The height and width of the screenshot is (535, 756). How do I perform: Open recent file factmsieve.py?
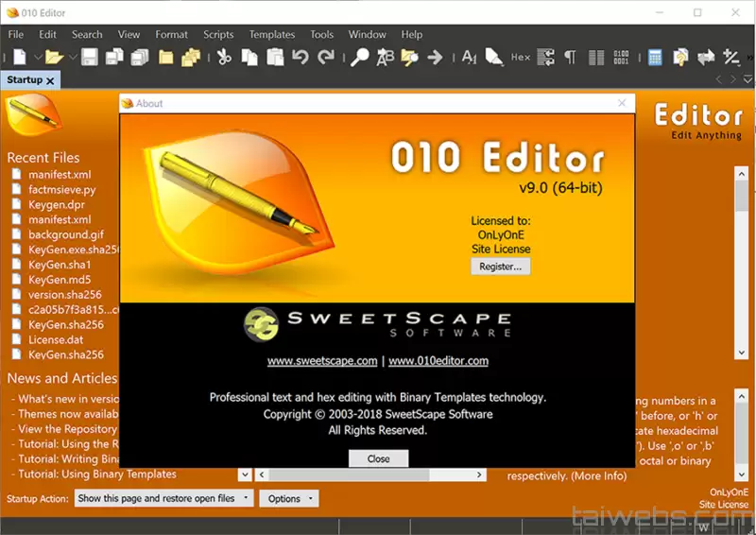(61, 190)
